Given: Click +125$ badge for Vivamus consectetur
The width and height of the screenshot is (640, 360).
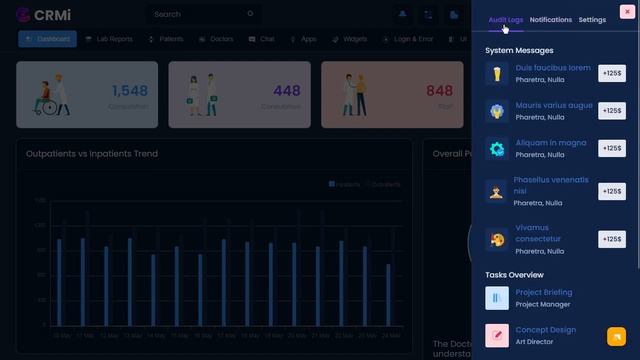Looking at the screenshot, I should pos(612,239).
